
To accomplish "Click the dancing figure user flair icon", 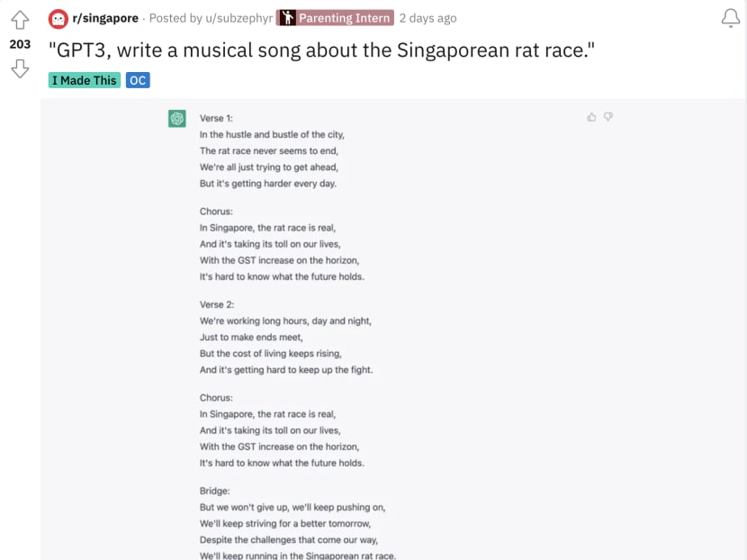I will click(x=286, y=18).
